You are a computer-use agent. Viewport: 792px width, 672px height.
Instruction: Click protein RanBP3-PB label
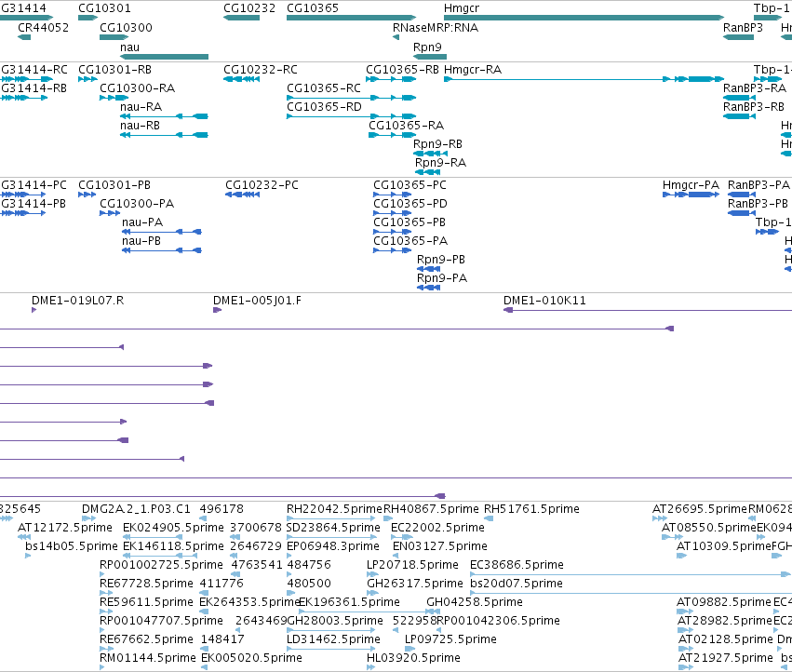point(758,204)
